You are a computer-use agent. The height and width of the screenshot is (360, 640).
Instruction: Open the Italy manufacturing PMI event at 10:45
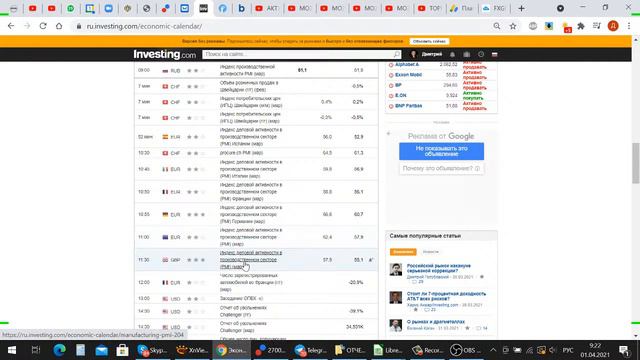tap(251, 169)
